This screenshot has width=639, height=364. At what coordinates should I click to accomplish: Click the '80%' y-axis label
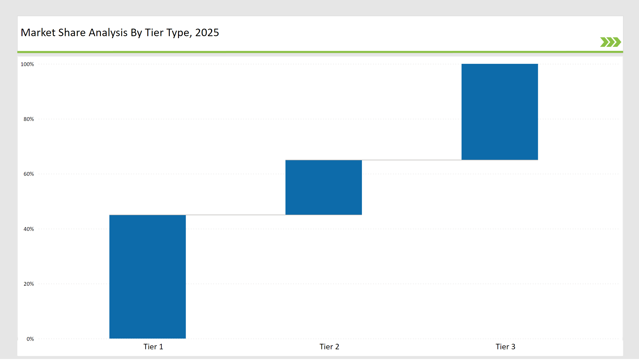click(28, 119)
